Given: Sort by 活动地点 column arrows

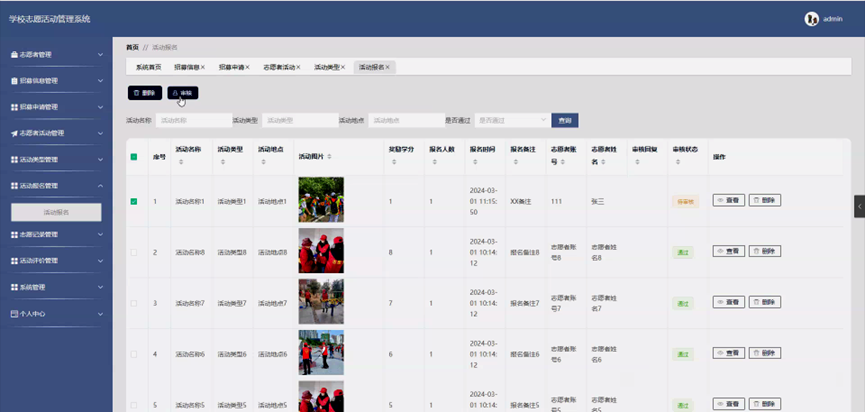Looking at the screenshot, I should coord(263,162).
